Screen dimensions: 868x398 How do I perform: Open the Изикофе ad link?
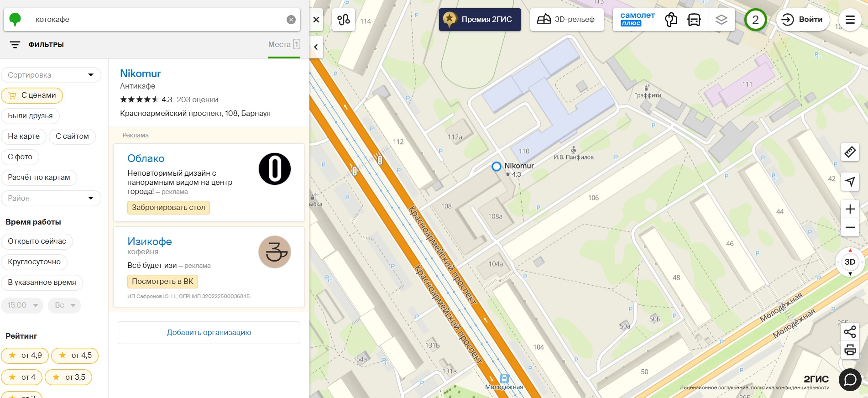click(150, 241)
